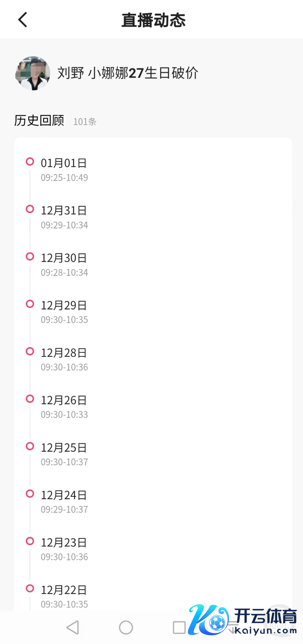Image resolution: width=303 pixels, height=644 pixels.
Task: Click the Kaiyun sports logo watermark
Action: tap(242, 619)
